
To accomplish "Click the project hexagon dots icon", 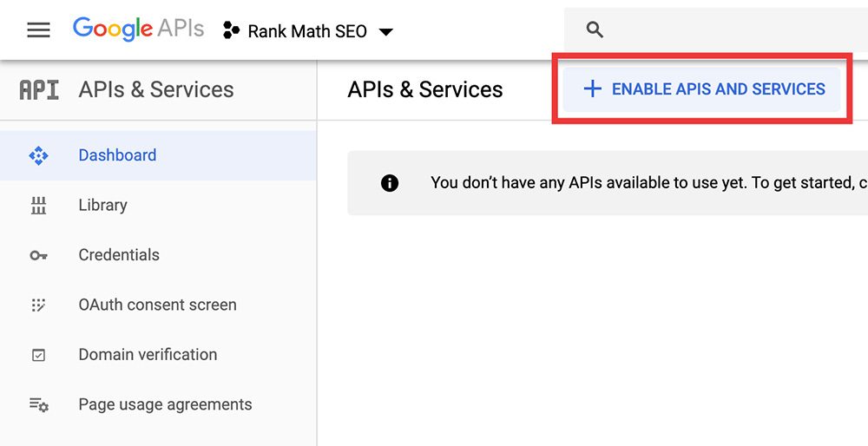I will click(x=231, y=31).
